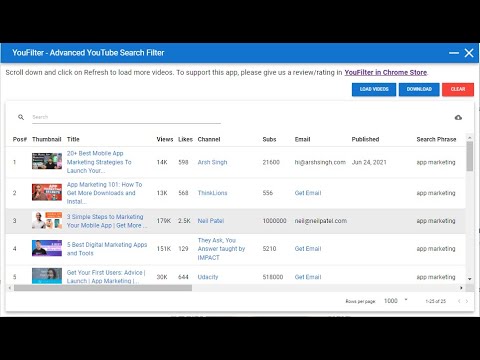
Task: Click horizontal scroll right arrow
Action: coord(461,288)
